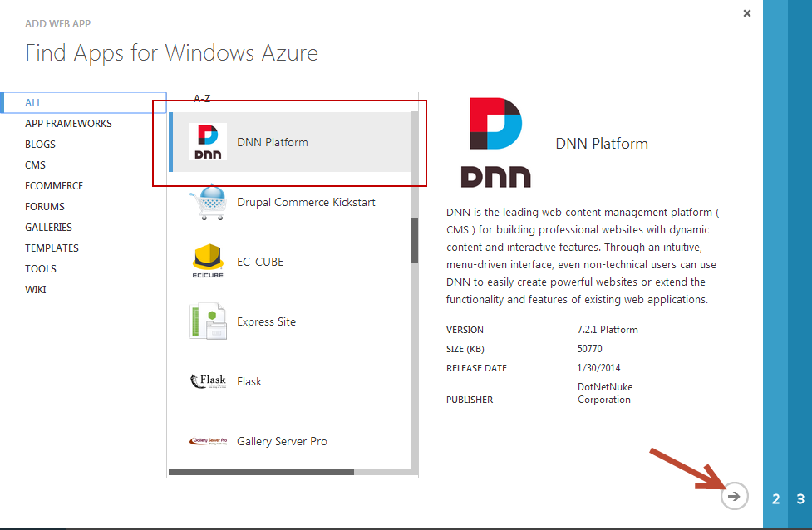Click the Flask logo icon
The image size is (812, 530).
click(208, 381)
